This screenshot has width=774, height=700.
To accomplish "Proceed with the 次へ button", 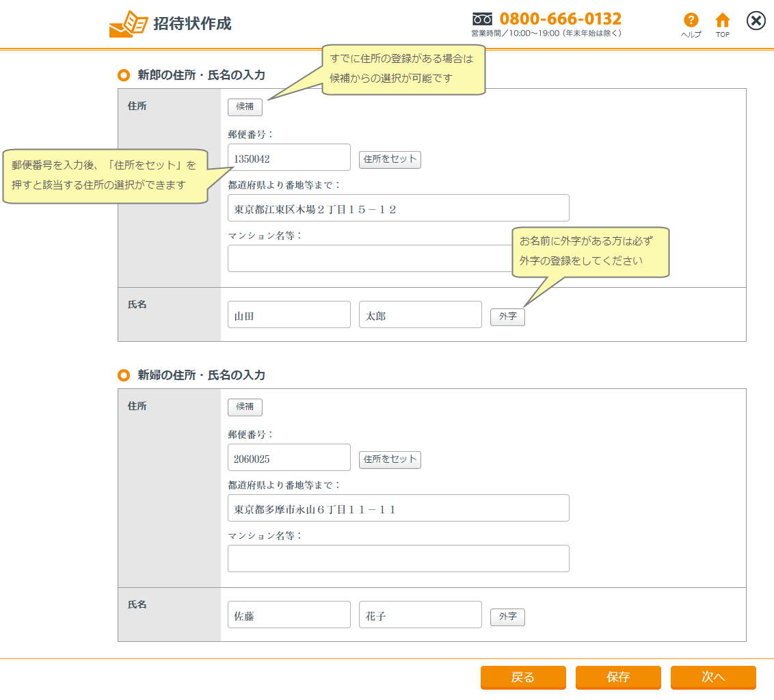I will [x=712, y=677].
